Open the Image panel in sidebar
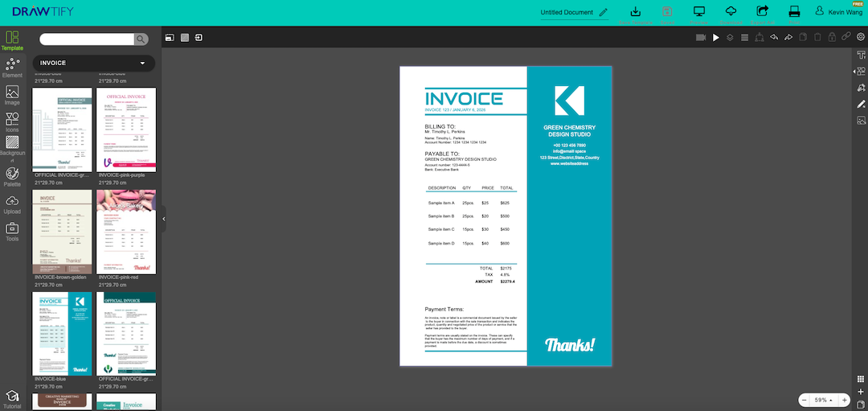The height and width of the screenshot is (411, 868). (12, 95)
